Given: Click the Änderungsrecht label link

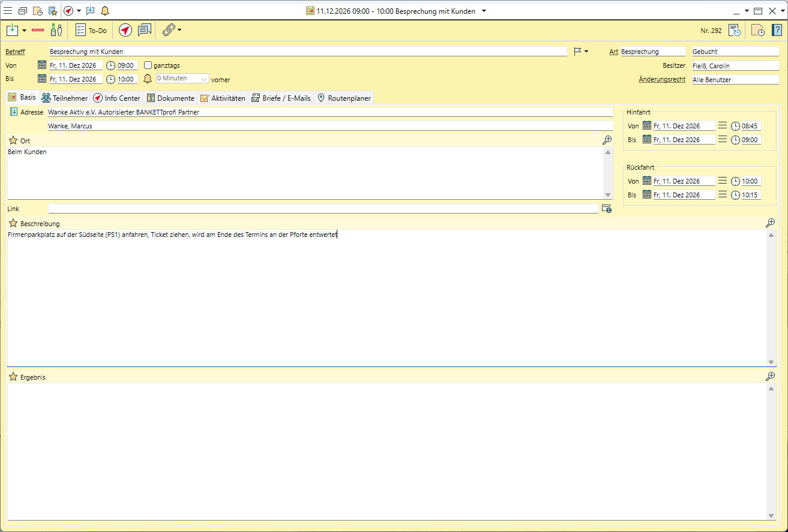Looking at the screenshot, I should pos(661,79).
